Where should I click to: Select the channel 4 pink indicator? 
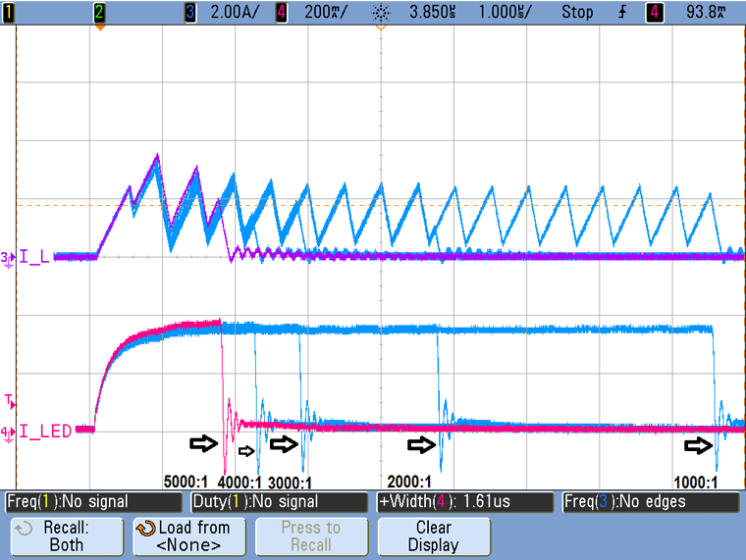(281, 12)
